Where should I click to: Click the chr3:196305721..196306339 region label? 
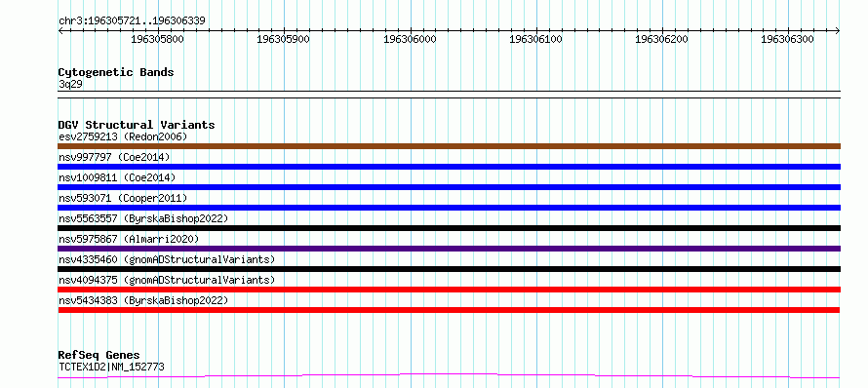point(132,21)
